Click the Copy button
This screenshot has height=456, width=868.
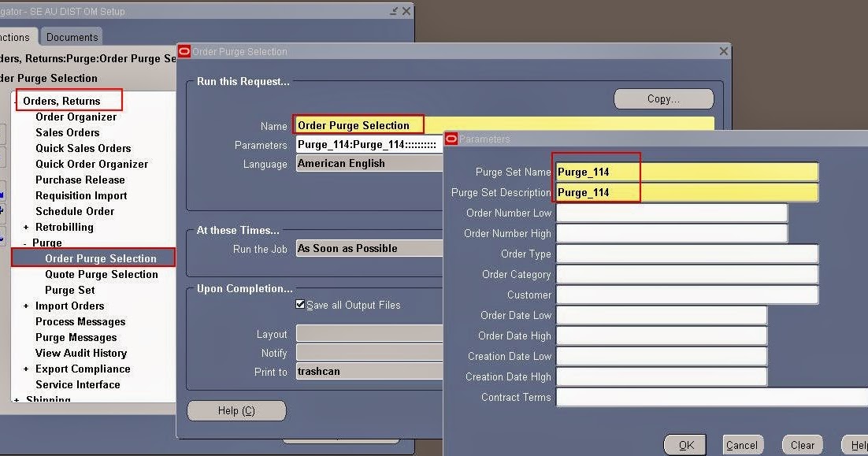662,98
